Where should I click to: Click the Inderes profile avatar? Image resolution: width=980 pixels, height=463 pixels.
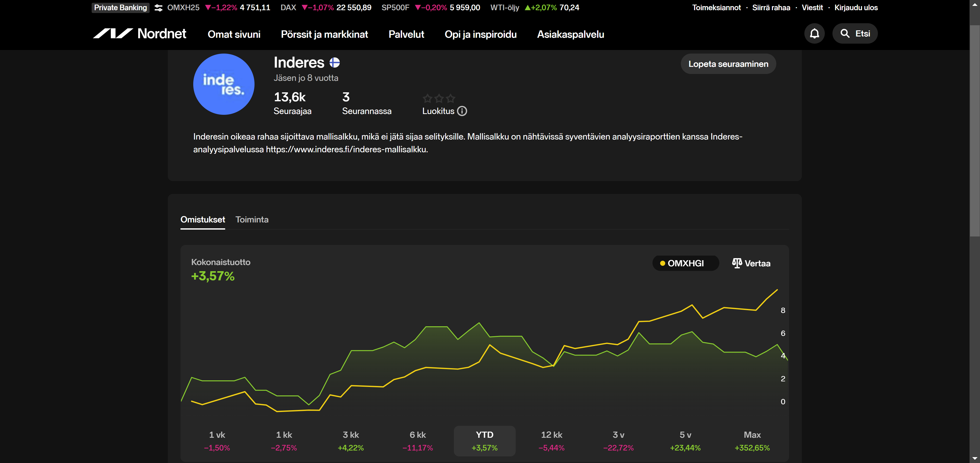224,84
